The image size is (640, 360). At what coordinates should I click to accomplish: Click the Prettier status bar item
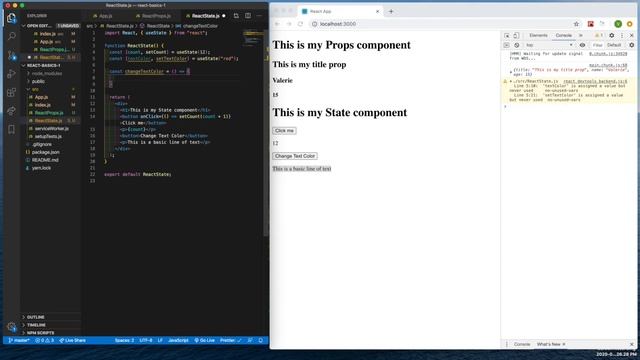231,340
